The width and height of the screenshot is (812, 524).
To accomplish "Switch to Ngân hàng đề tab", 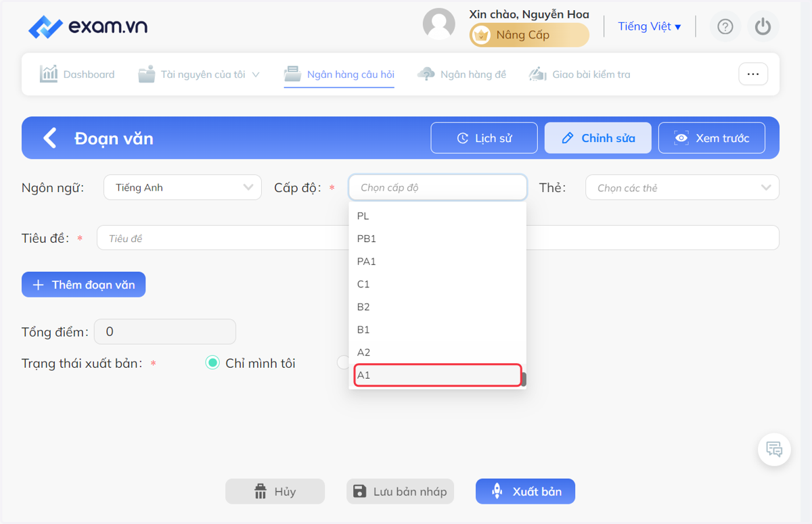I will coord(462,74).
